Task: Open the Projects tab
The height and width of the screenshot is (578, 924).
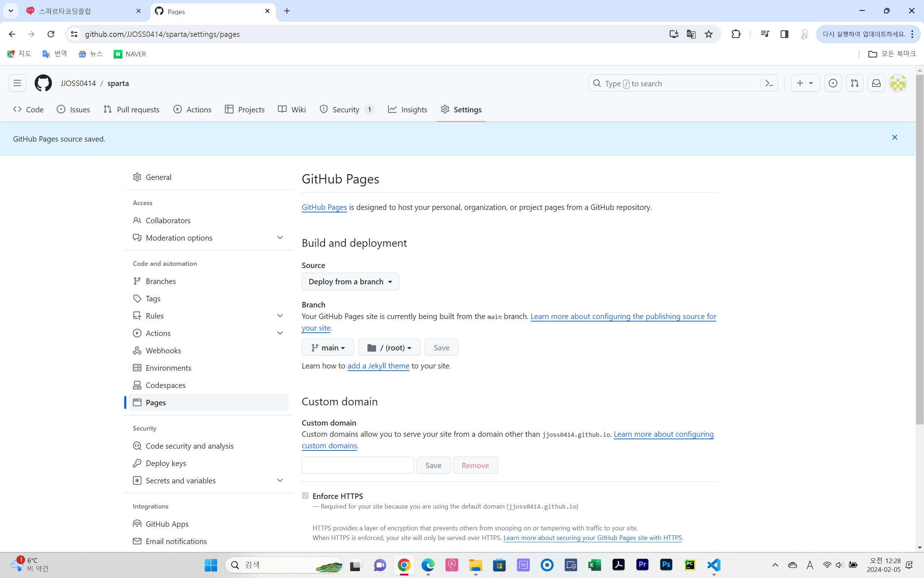Action: coord(245,109)
